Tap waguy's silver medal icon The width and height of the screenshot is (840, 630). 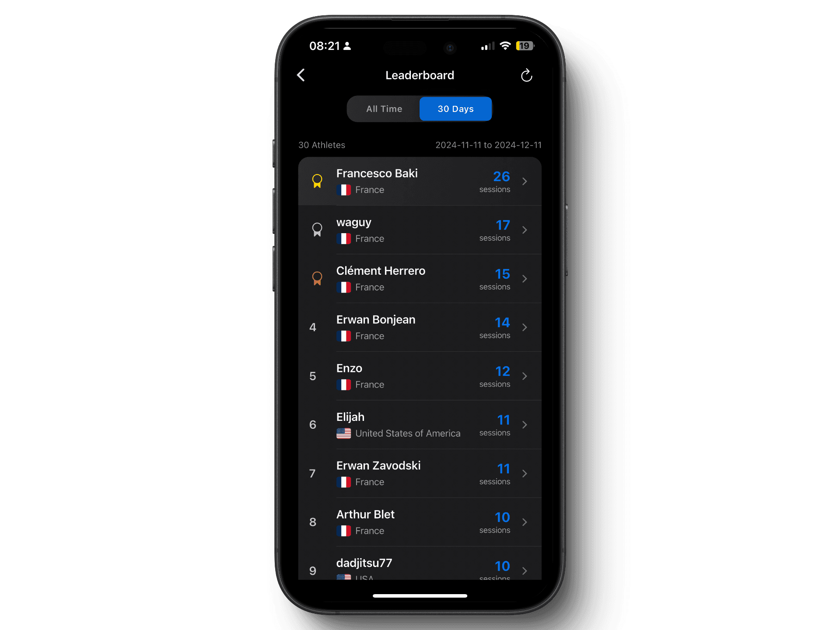click(x=317, y=230)
